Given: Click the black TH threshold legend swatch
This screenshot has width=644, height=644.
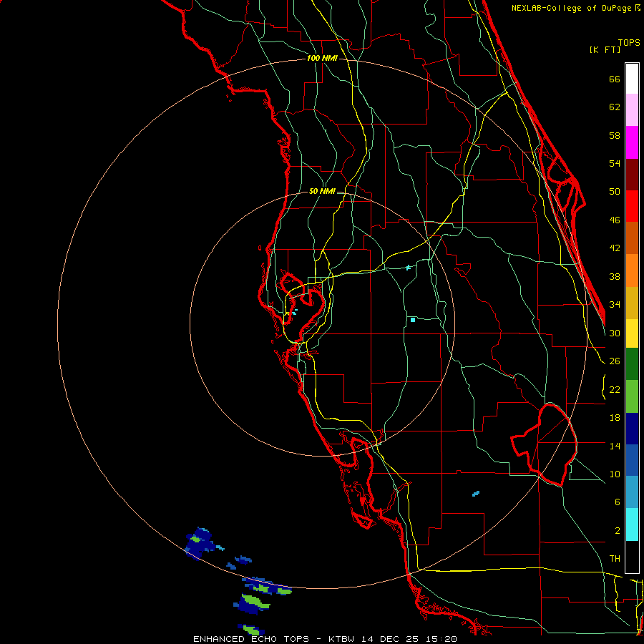Looking at the screenshot, I should [x=632, y=557].
